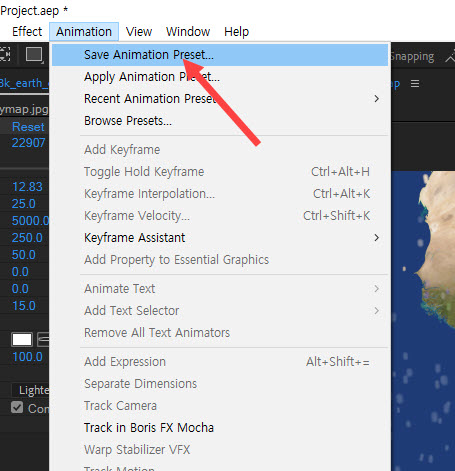Viewport: 455px width, 471px height.
Task: Click Keyframe Interpolation... entry
Action: pyautogui.click(x=220, y=194)
